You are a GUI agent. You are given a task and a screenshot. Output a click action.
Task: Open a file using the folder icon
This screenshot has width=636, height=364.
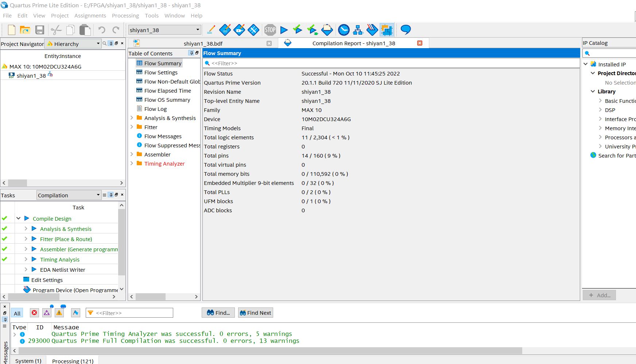tap(25, 30)
